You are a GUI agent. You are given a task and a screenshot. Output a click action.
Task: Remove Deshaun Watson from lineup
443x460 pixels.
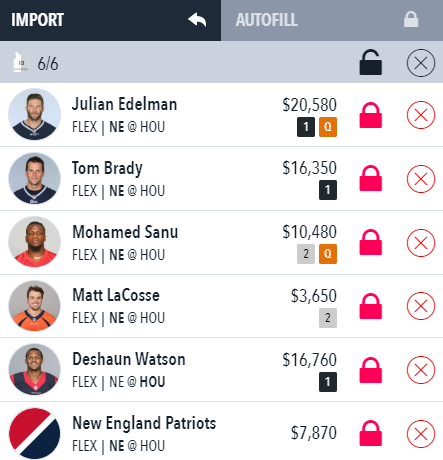point(421,370)
